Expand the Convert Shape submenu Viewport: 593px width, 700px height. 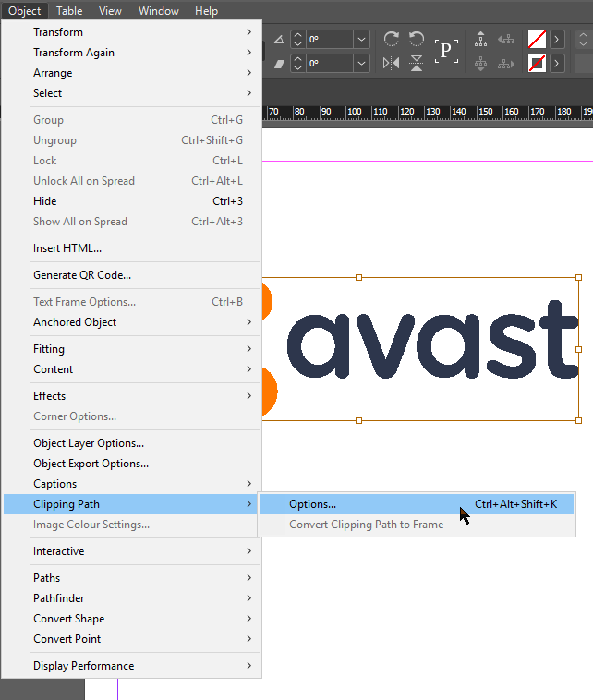pyautogui.click(x=131, y=619)
